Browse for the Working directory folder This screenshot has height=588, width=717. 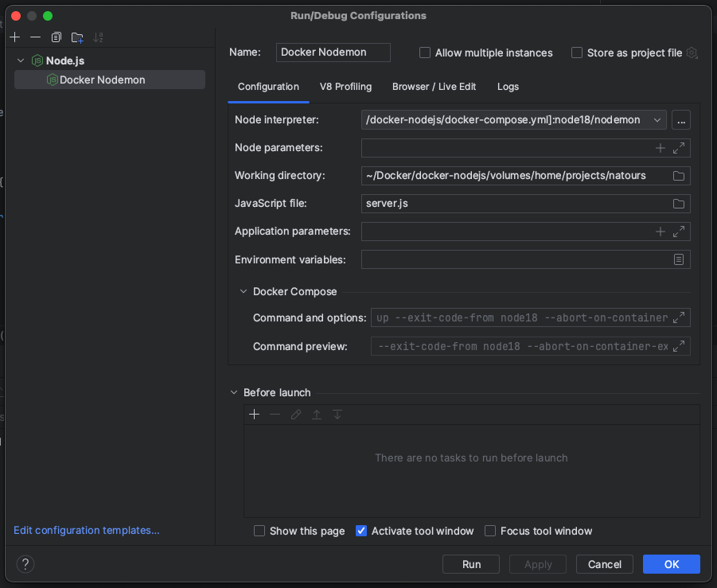[679, 176]
